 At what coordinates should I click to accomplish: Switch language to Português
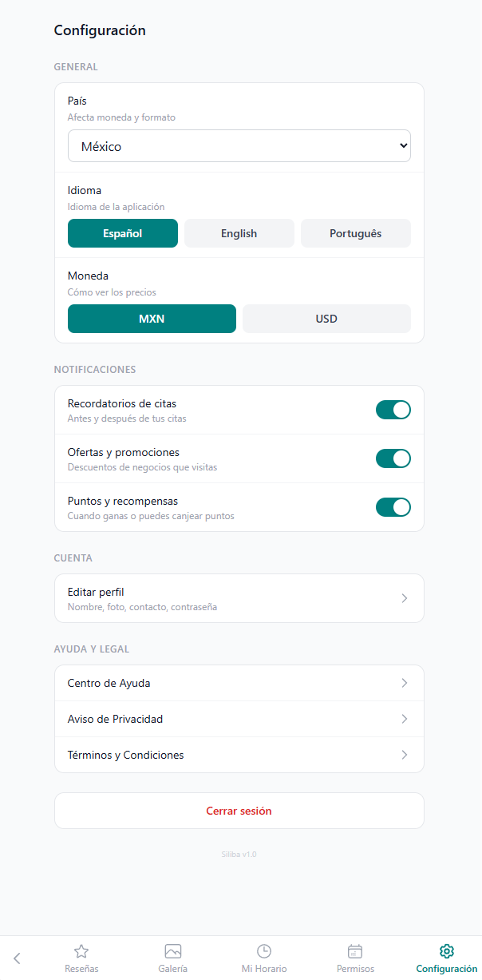pyautogui.click(x=355, y=233)
